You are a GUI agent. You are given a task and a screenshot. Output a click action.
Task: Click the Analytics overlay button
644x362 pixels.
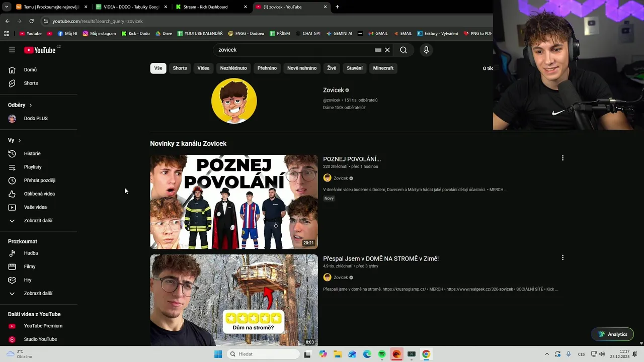coord(612,334)
